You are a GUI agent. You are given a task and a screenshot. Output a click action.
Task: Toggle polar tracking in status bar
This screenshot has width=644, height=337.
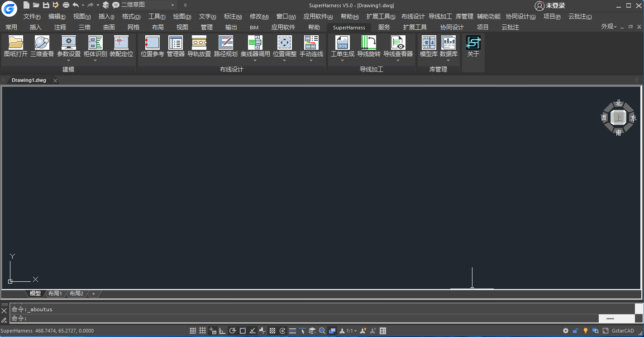coord(233,331)
